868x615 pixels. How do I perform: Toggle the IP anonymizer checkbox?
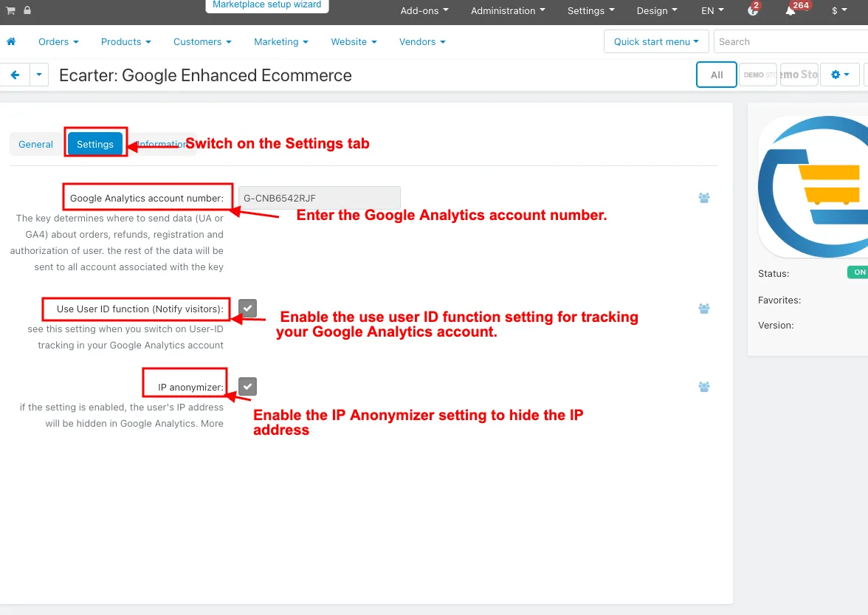click(247, 386)
